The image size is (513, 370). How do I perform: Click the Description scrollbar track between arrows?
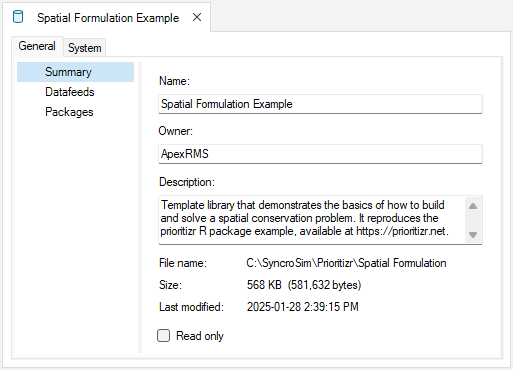[x=473, y=220]
